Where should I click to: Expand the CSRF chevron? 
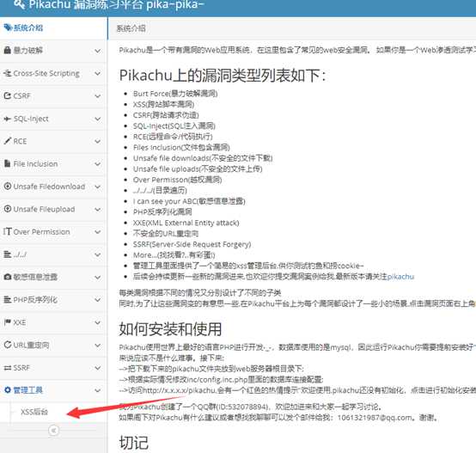97,96
